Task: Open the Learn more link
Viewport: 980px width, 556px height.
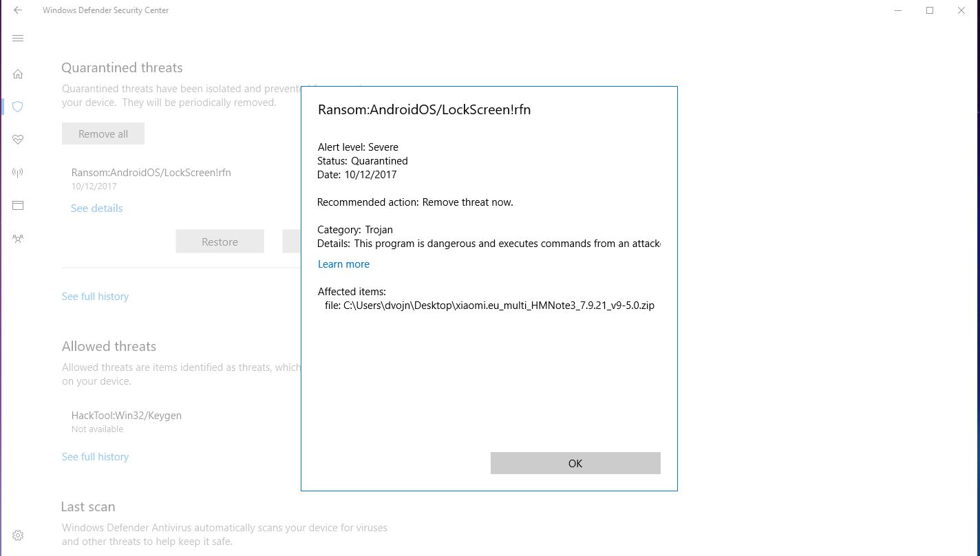Action: [343, 264]
